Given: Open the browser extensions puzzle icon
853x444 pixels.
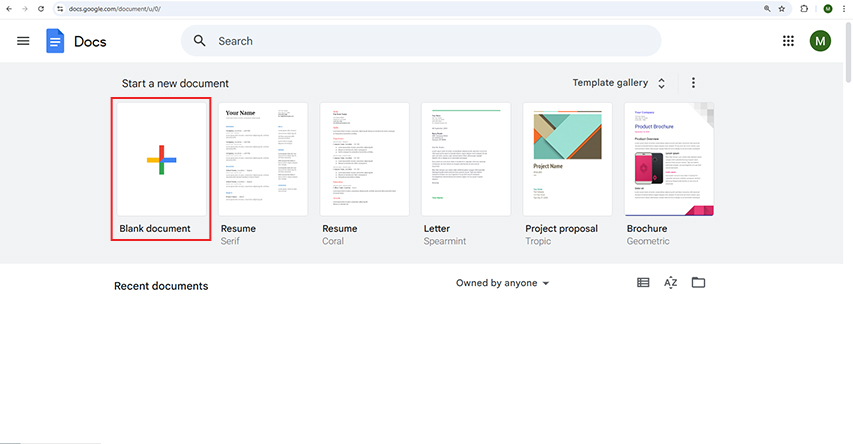Looking at the screenshot, I should pos(804,9).
